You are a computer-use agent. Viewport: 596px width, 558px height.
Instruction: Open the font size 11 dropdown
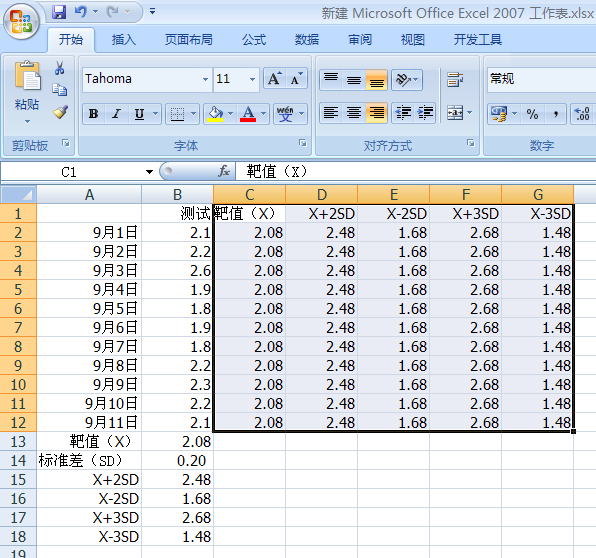[252, 79]
